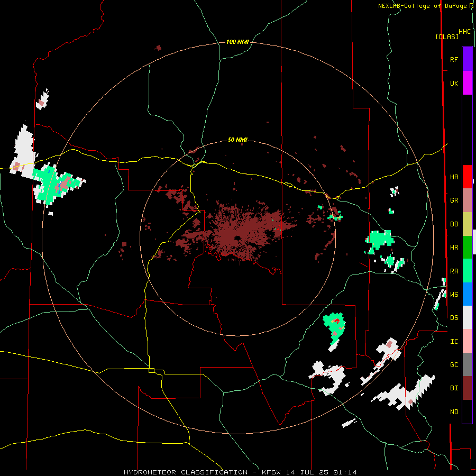Click the IC legend label
476x476 pixels.
click(454, 342)
